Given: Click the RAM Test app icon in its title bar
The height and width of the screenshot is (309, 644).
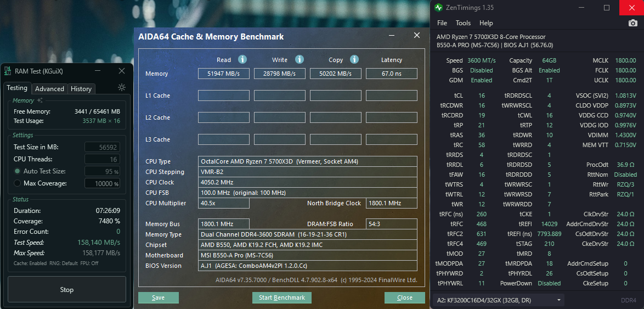Looking at the screenshot, I should coord(7,71).
